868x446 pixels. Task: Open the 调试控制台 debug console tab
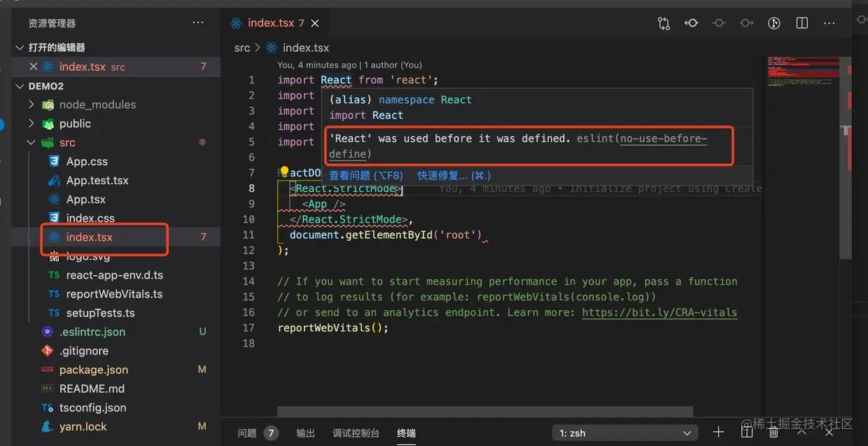pyautogui.click(x=356, y=433)
